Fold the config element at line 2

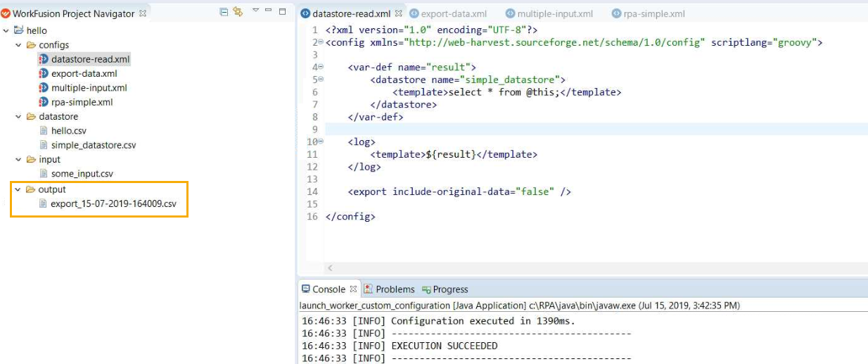[x=321, y=42]
